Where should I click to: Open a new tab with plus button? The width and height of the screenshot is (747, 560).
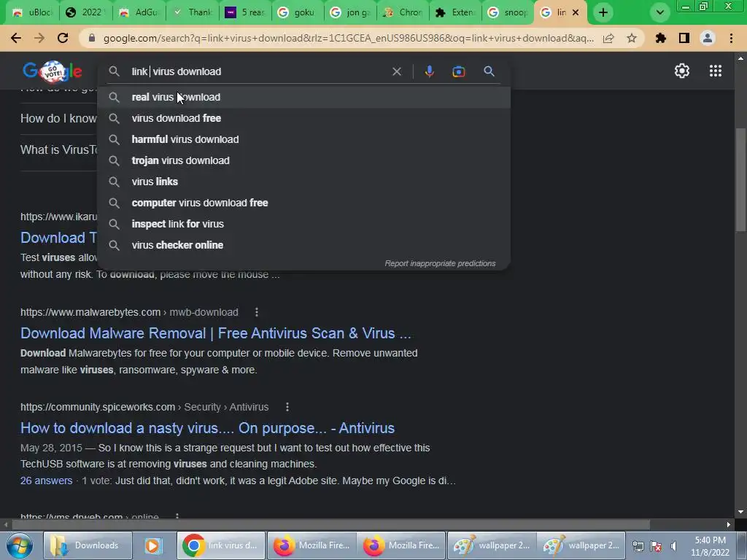(x=603, y=12)
